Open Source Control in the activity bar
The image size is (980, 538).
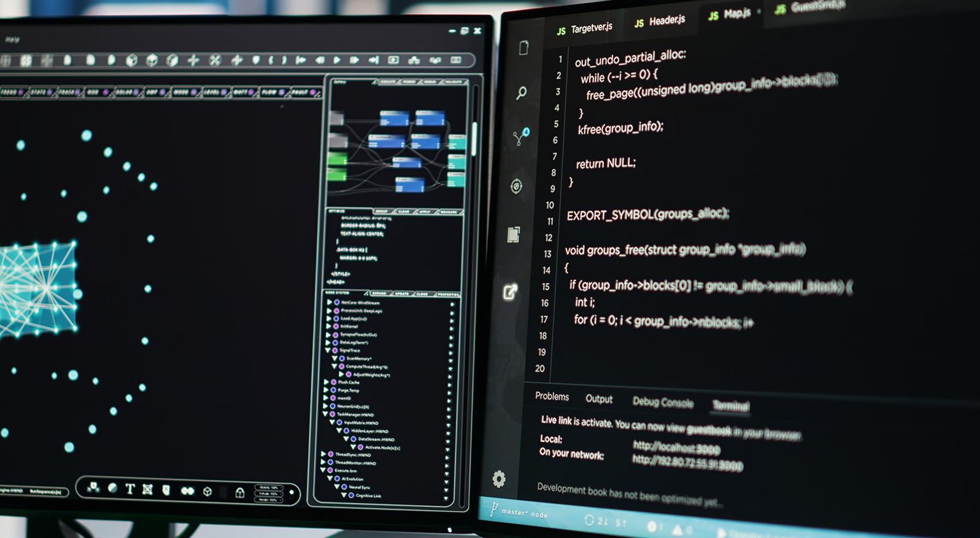[x=519, y=137]
